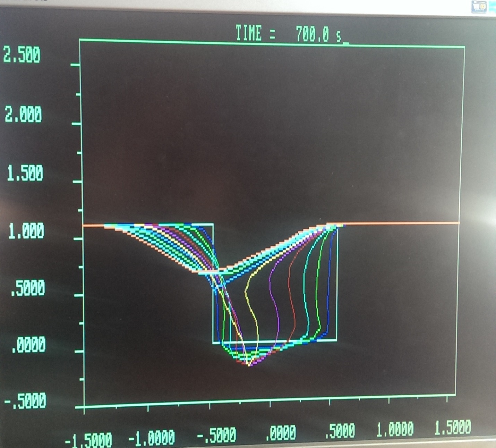496x448 pixels.
Task: Select the 1.5000 horizontal axis label
Action: [x=453, y=427]
